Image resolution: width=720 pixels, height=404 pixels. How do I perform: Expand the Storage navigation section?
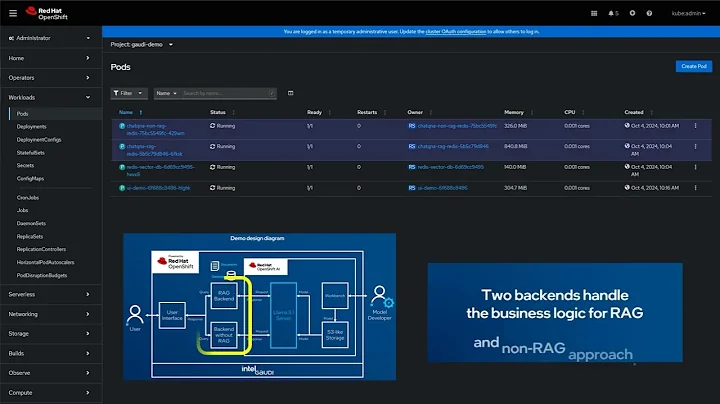point(50,334)
